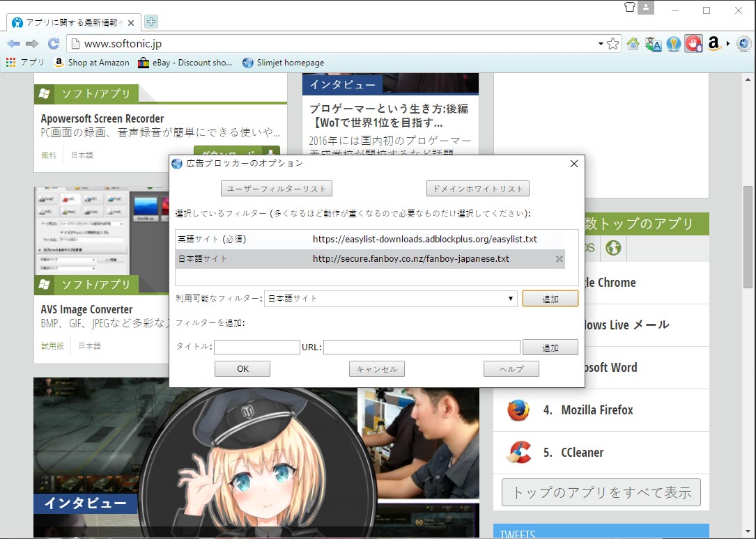Open the address bar history dropdown arrow

coord(601,44)
